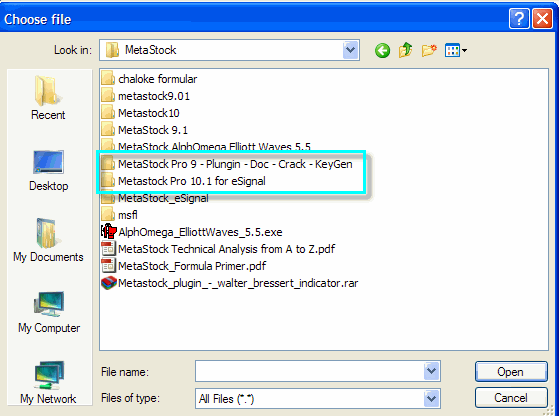Open the My Computer shortcut

point(49,312)
